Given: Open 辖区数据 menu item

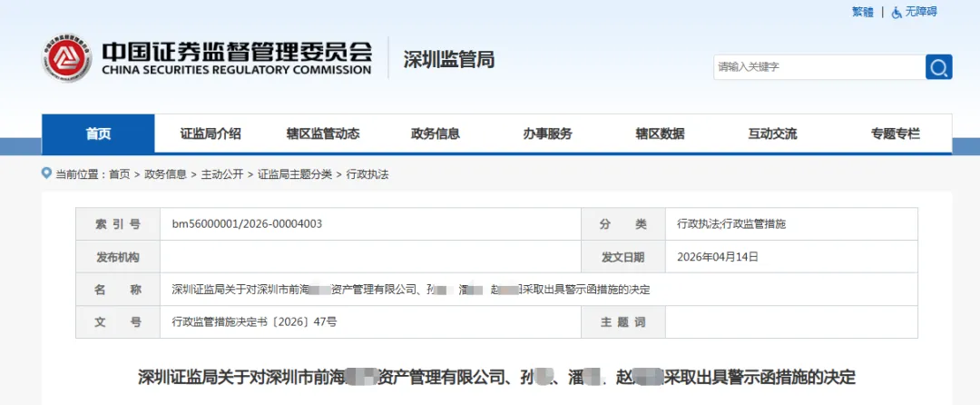Looking at the screenshot, I should tap(660, 133).
